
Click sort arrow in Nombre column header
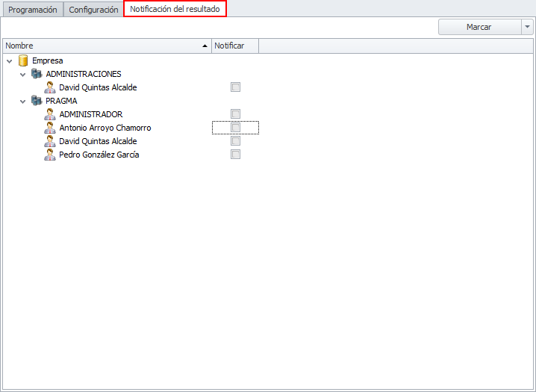pos(205,46)
